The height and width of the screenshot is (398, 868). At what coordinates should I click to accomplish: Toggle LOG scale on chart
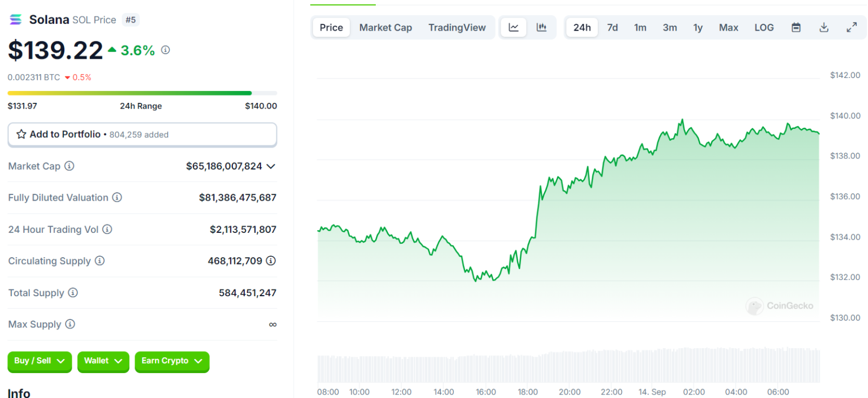pyautogui.click(x=764, y=27)
